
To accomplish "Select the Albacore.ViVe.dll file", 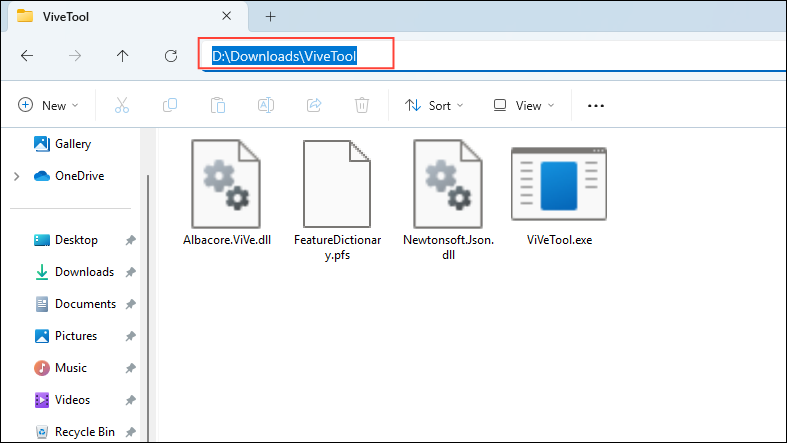I will pos(227,193).
